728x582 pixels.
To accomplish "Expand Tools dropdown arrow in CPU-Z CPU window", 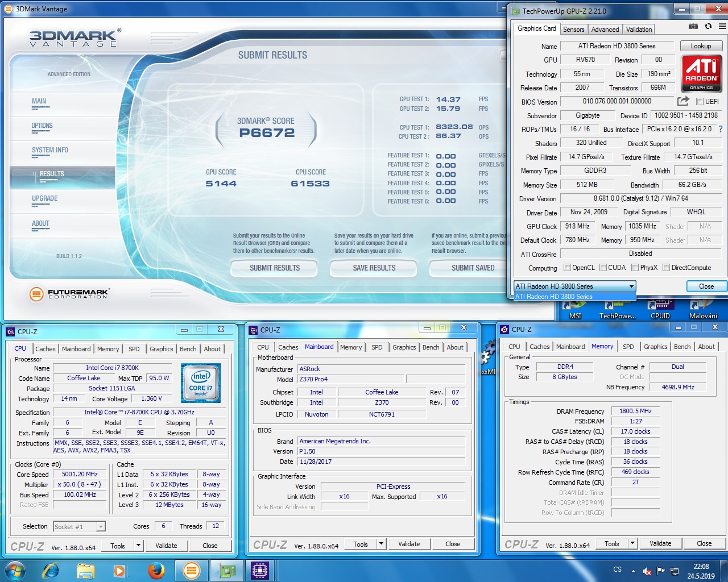I will 138,546.
